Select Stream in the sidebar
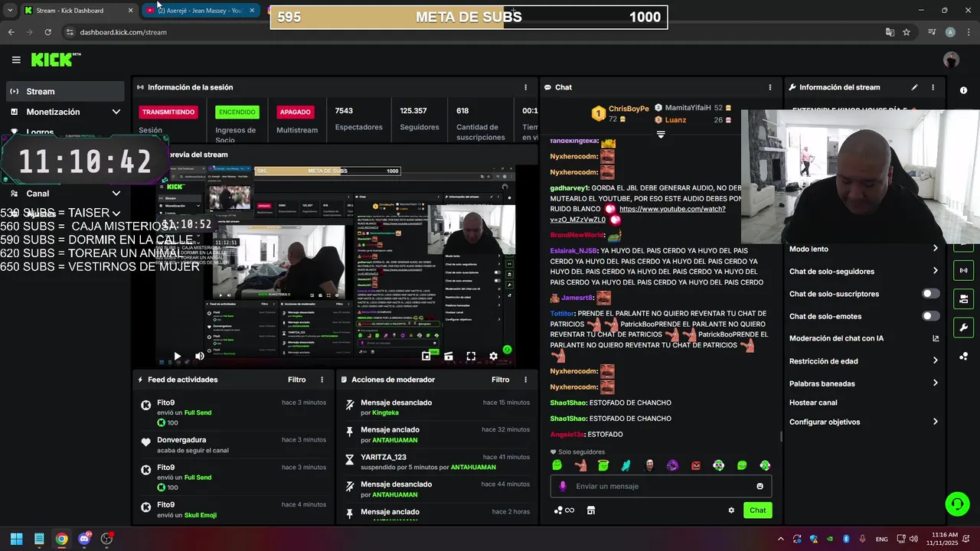 tap(65, 91)
